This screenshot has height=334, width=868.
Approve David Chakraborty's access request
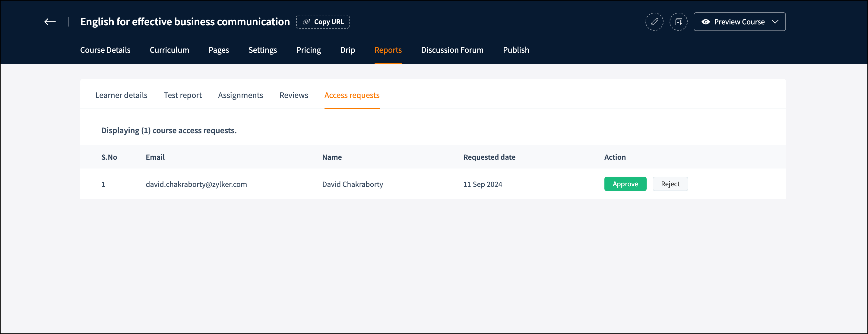(625, 184)
